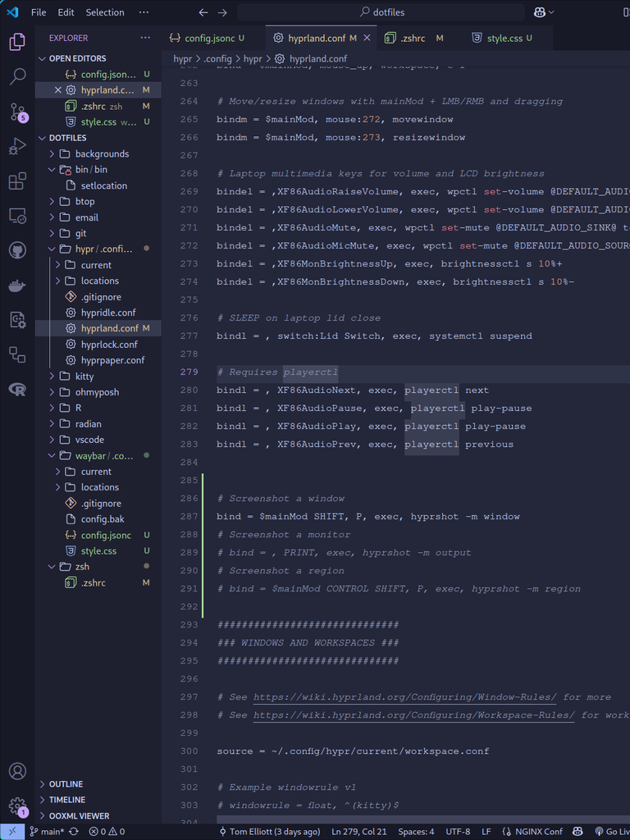Open the Source Control view
The width and height of the screenshot is (630, 840).
[17, 112]
